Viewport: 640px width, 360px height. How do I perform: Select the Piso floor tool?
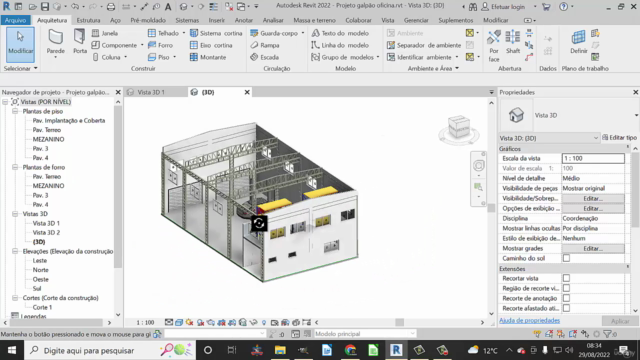coord(159,57)
